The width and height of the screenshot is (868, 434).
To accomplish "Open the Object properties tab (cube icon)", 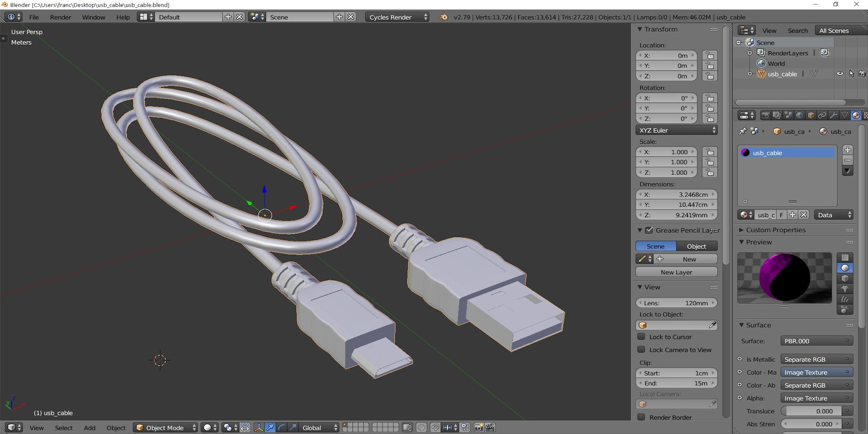I will (x=811, y=115).
